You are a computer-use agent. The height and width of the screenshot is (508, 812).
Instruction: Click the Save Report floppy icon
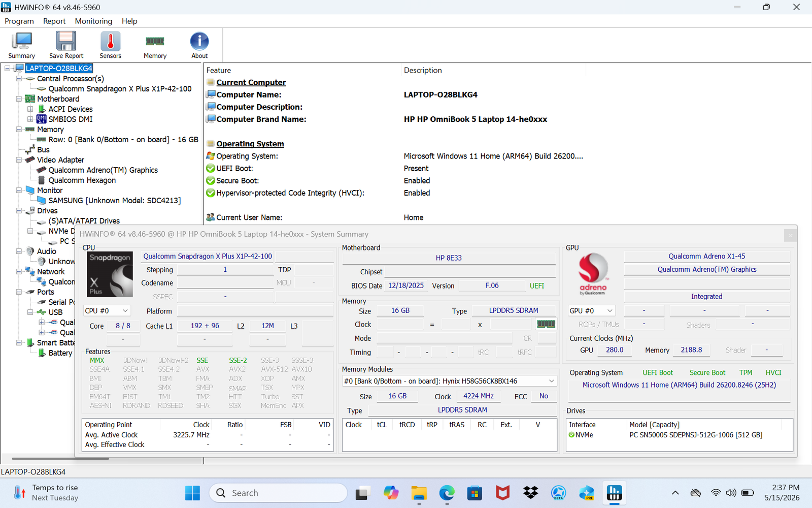[x=66, y=41]
